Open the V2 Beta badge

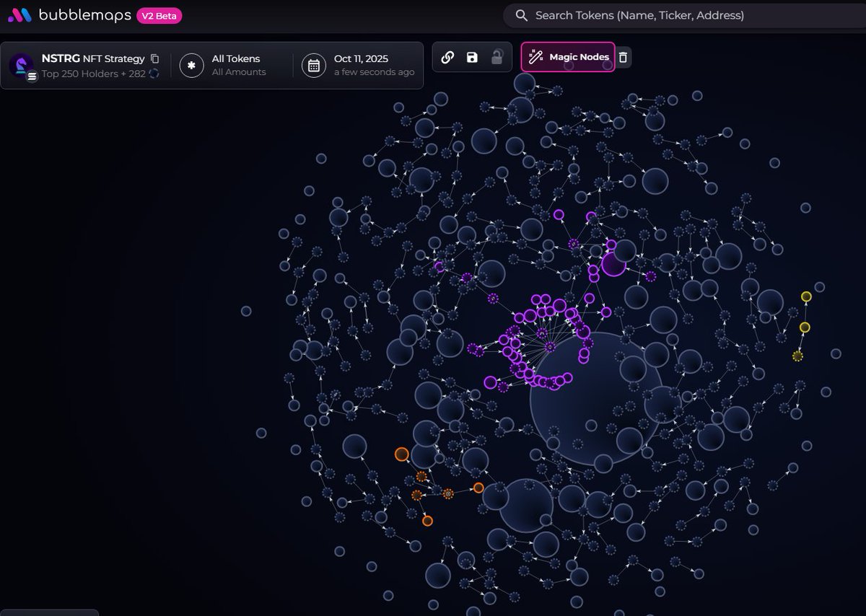[159, 16]
